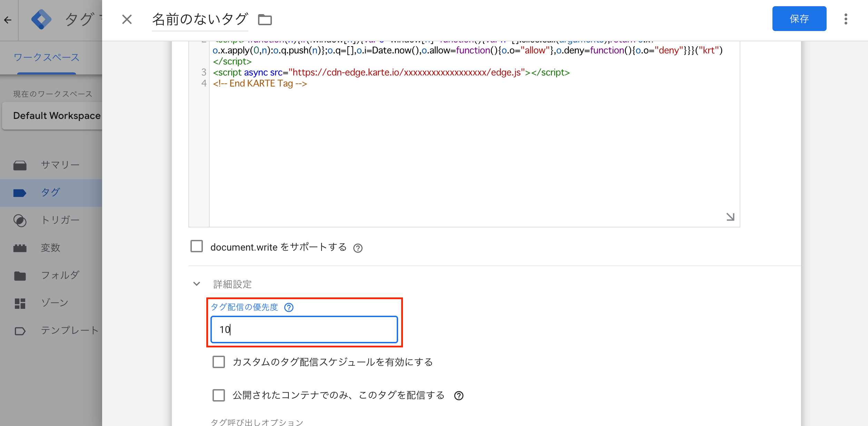Click the End KARTE Tag comment line
Viewport: 868px width, 426px height.
point(260,83)
